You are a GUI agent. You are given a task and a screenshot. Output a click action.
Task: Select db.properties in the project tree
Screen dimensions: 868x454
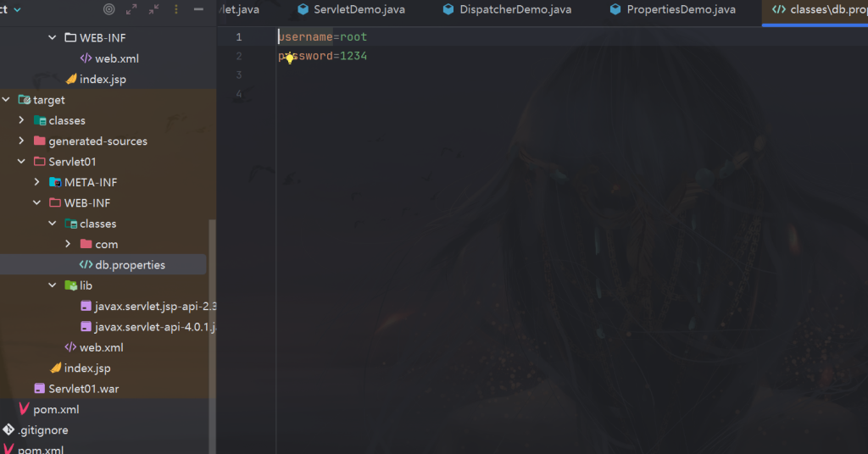coord(130,265)
